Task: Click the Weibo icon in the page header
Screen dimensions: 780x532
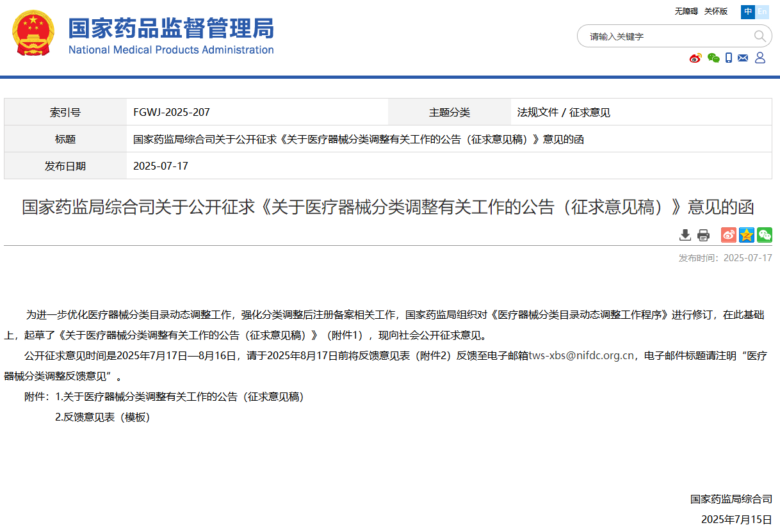Action: click(x=695, y=58)
